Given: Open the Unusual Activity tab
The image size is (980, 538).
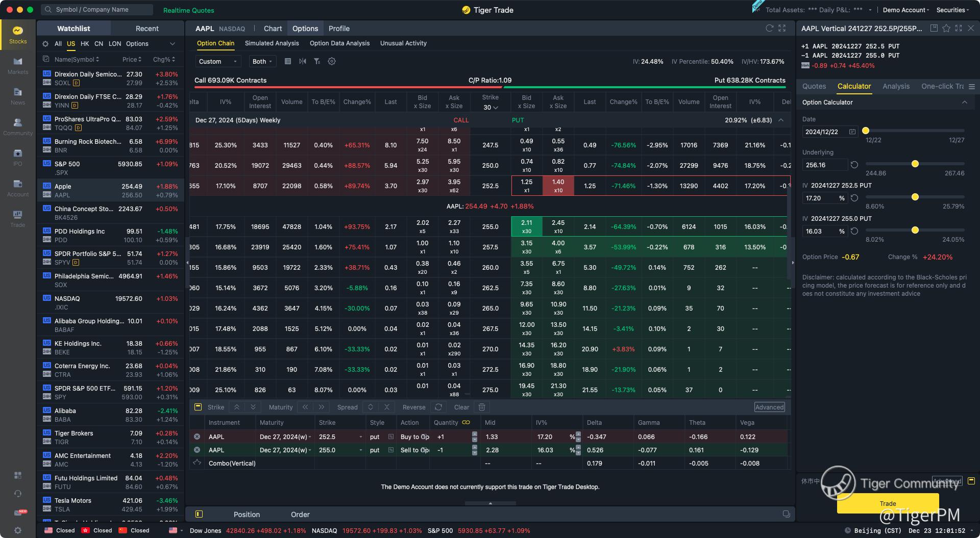Looking at the screenshot, I should click(x=403, y=43).
